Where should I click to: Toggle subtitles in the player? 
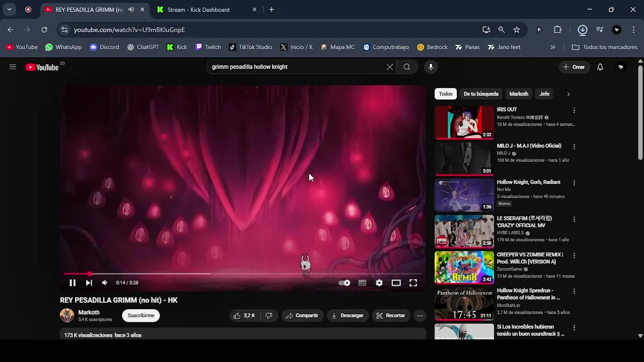[x=362, y=283]
